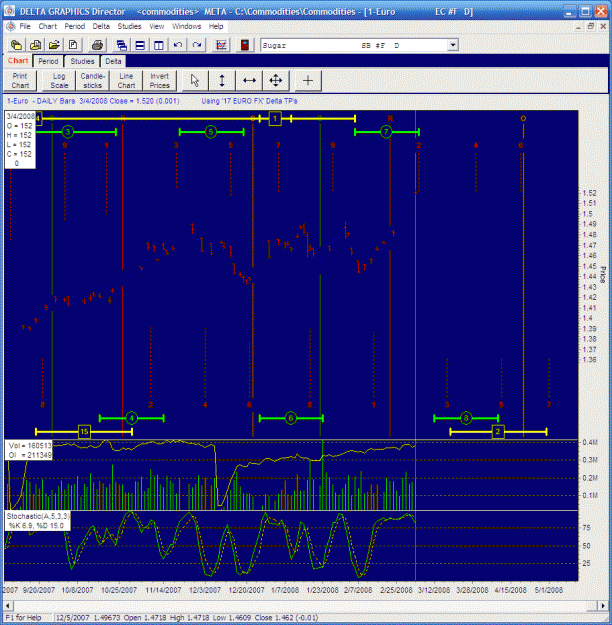Switch to the Chart tab
Image resolution: width=612 pixels, height=625 pixels.
coord(18,61)
